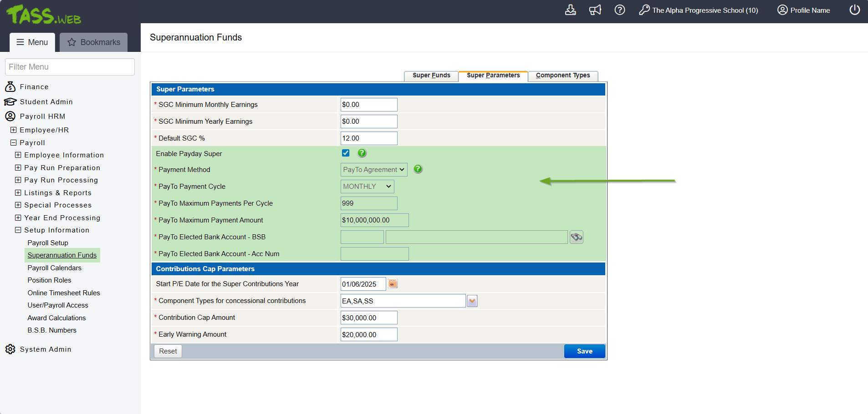Expand the Listings & Reports node

point(18,192)
